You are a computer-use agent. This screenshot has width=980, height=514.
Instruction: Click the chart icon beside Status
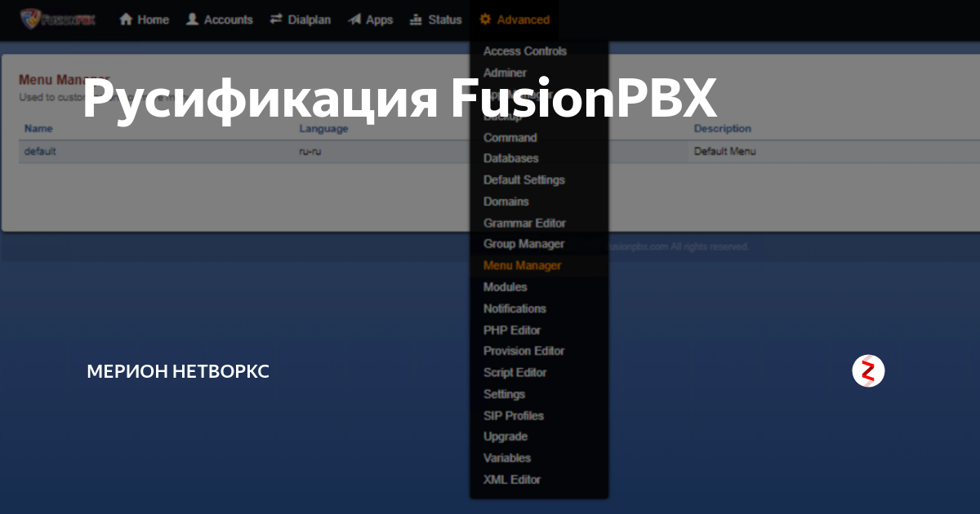(x=416, y=20)
